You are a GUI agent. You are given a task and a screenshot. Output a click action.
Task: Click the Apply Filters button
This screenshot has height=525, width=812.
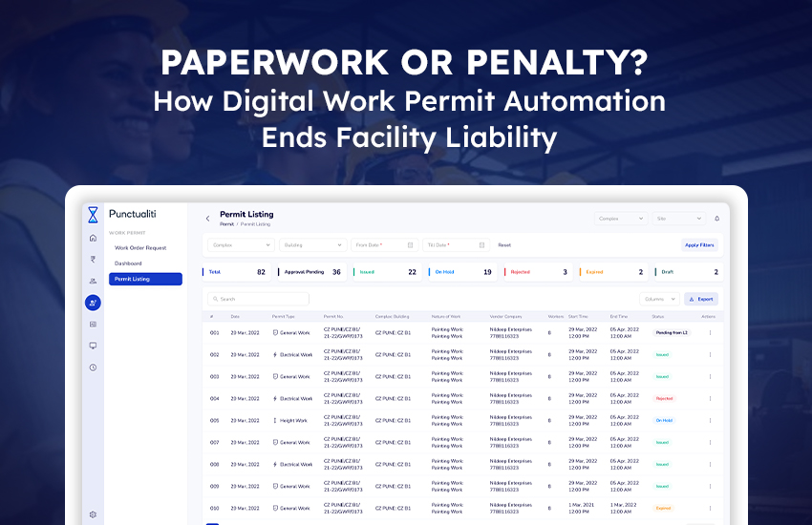click(x=699, y=245)
